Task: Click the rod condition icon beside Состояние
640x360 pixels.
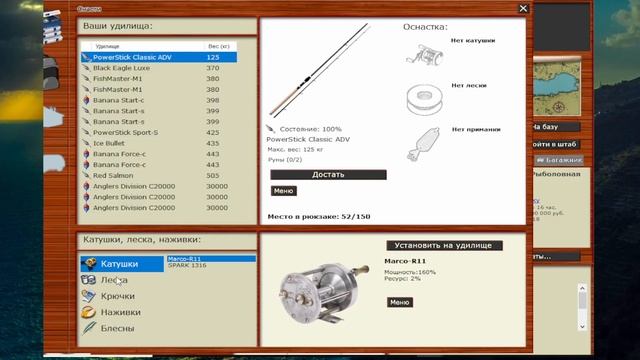Action: click(271, 129)
